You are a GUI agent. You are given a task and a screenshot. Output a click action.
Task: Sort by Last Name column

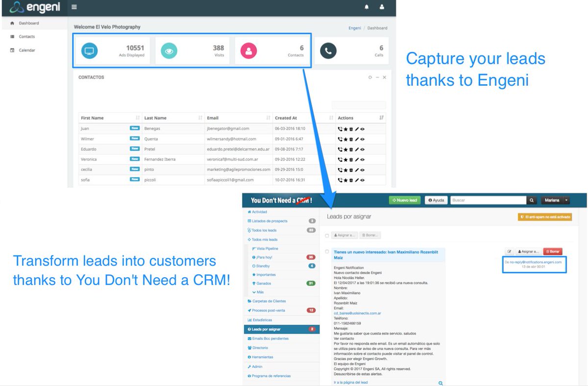click(173, 118)
